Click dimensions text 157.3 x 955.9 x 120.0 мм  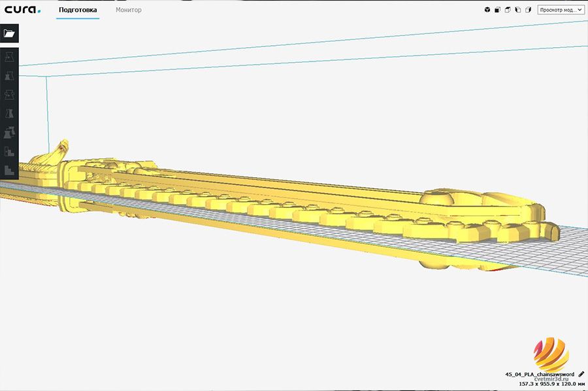click(x=551, y=384)
